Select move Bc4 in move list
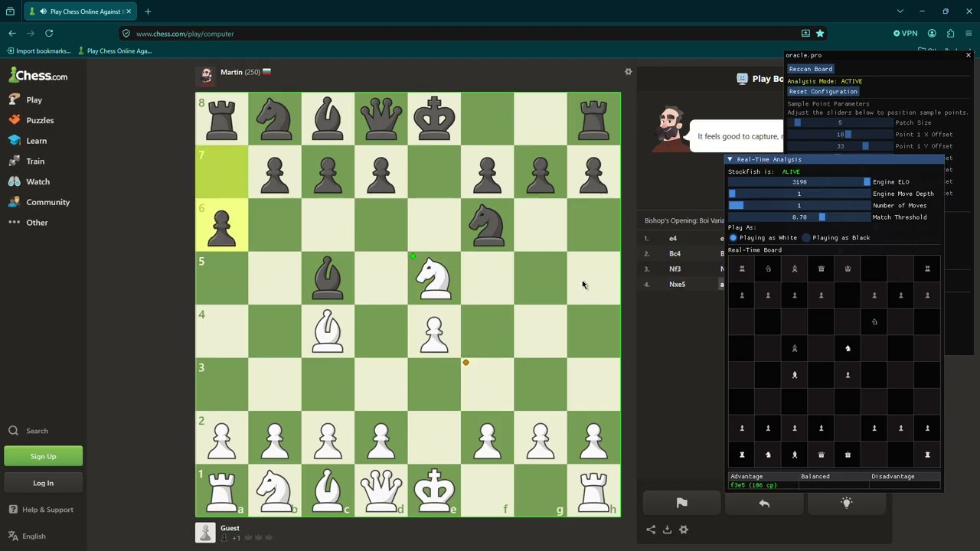Viewport: 980px width, 551px height. 675,254
